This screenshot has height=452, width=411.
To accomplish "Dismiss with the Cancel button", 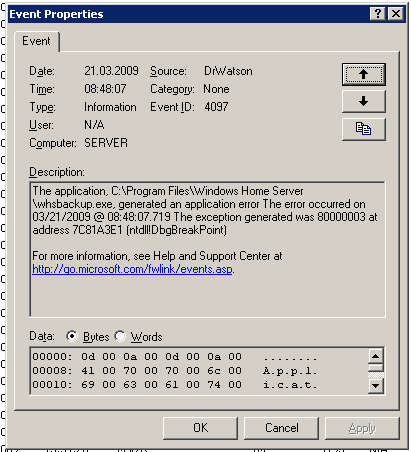I will [282, 428].
